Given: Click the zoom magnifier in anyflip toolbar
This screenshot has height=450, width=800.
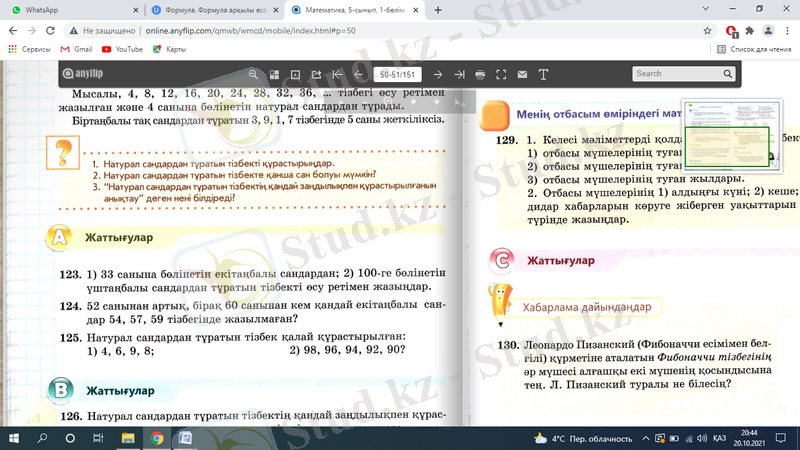Looking at the screenshot, I should (254, 74).
